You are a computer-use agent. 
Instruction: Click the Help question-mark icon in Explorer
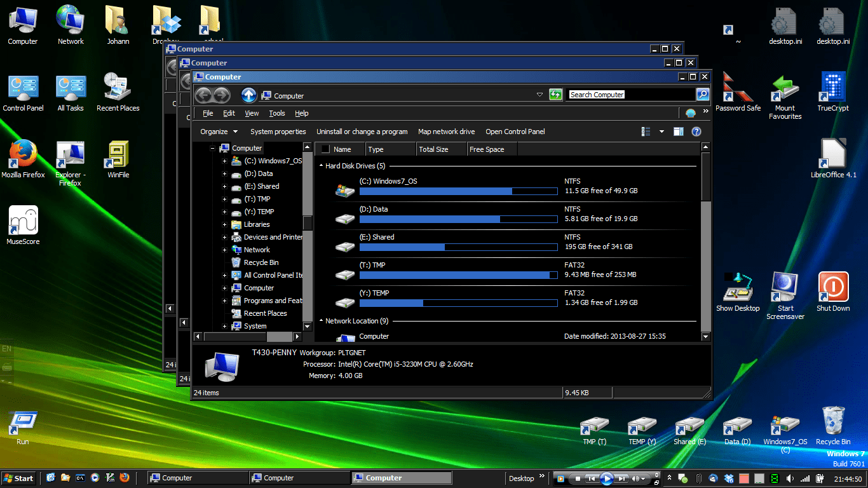pyautogui.click(x=697, y=132)
